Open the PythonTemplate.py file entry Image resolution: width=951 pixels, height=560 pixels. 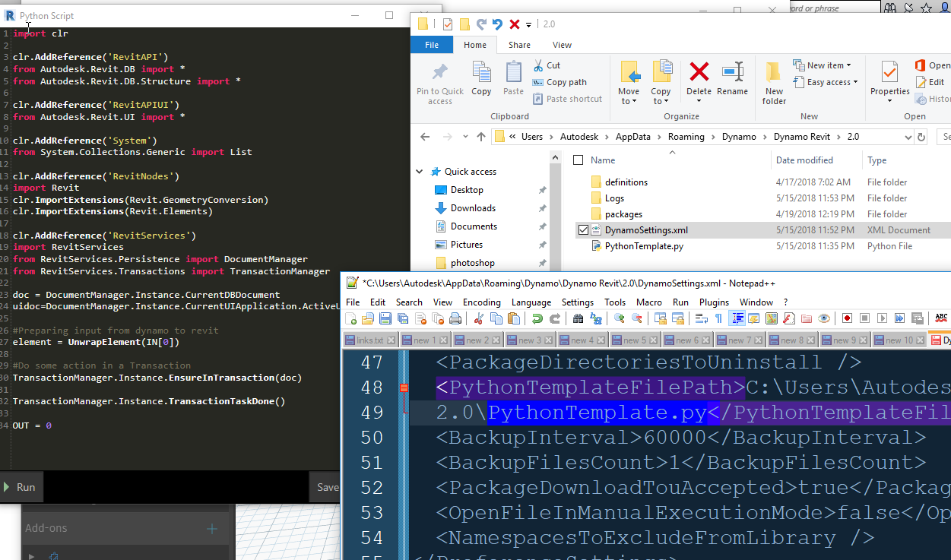643,246
